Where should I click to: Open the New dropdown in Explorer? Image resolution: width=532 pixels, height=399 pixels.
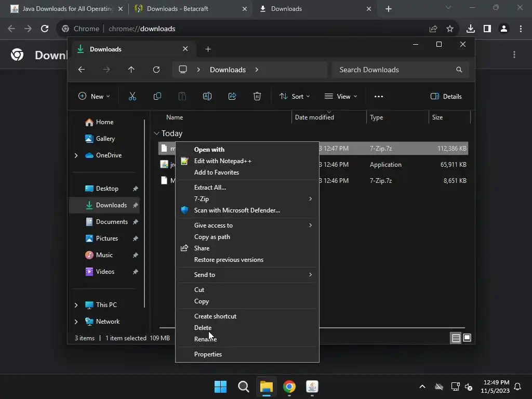pos(94,96)
